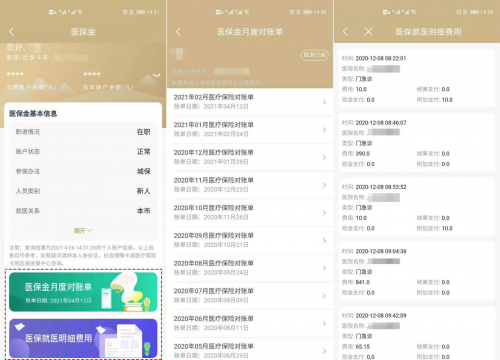The width and height of the screenshot is (500, 360).
Task: Click the 费用 390.0 value
Action: (363, 154)
